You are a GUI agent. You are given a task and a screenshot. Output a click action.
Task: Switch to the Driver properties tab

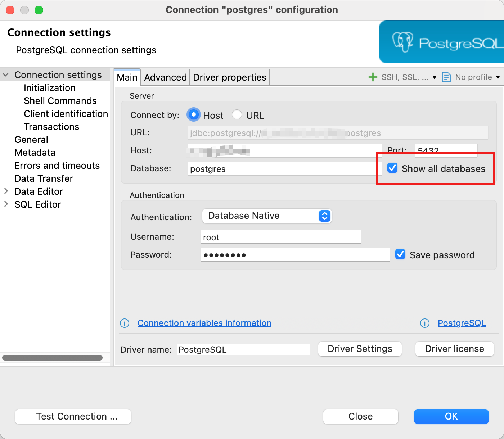[x=230, y=77]
